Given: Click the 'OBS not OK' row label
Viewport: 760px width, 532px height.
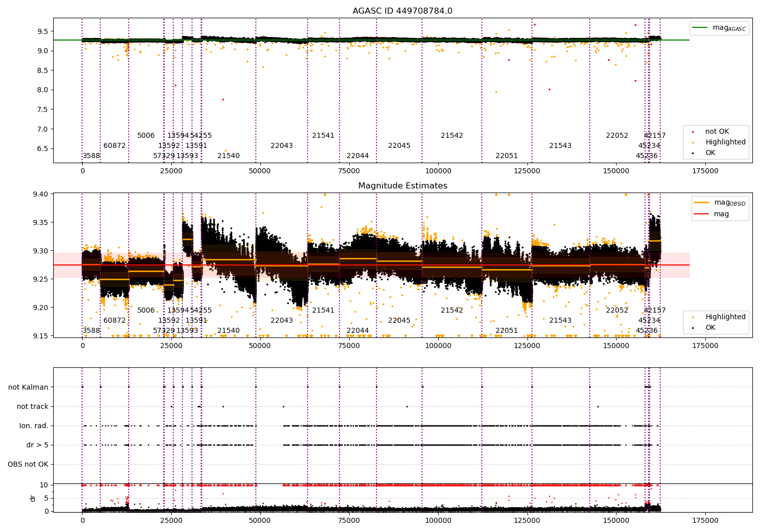Looking at the screenshot, I should click(28, 464).
